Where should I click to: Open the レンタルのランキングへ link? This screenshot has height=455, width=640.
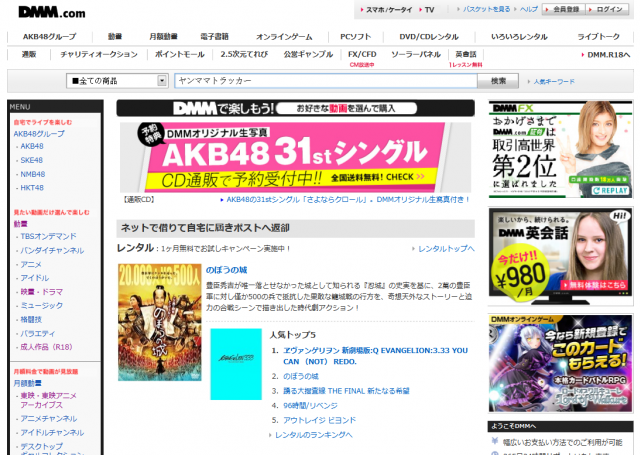click(313, 435)
